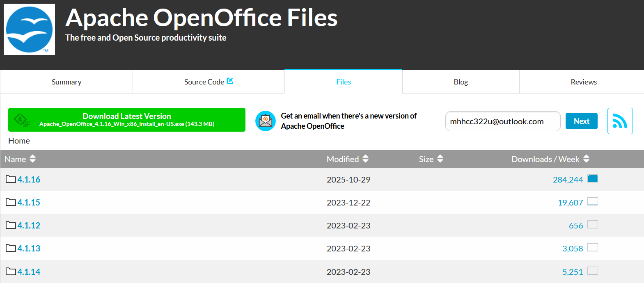Click the folder icon for 4.1.15
The height and width of the screenshot is (283, 644).
[11, 202]
